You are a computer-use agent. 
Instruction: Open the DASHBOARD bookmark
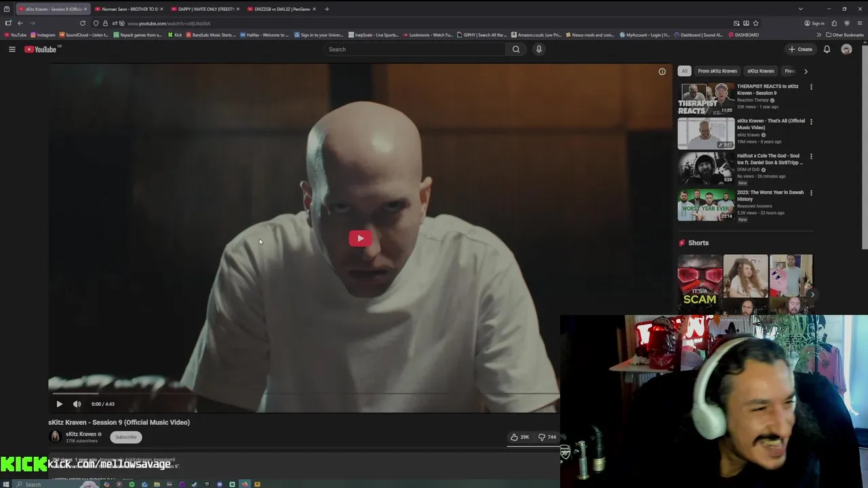pyautogui.click(x=743, y=35)
